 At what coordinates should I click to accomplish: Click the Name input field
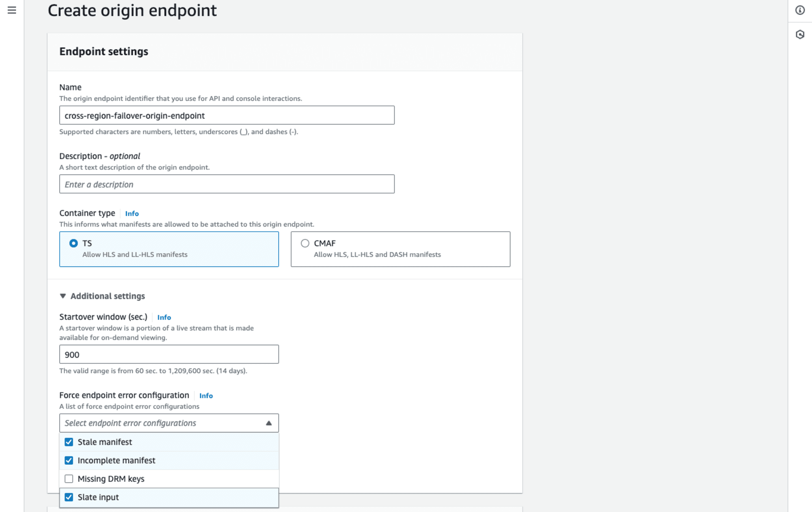pos(227,115)
